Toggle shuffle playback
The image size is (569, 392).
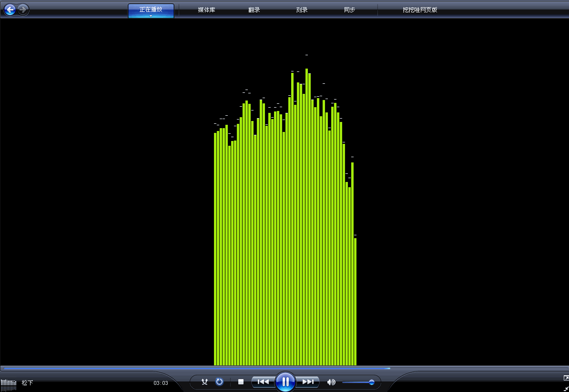coord(204,382)
